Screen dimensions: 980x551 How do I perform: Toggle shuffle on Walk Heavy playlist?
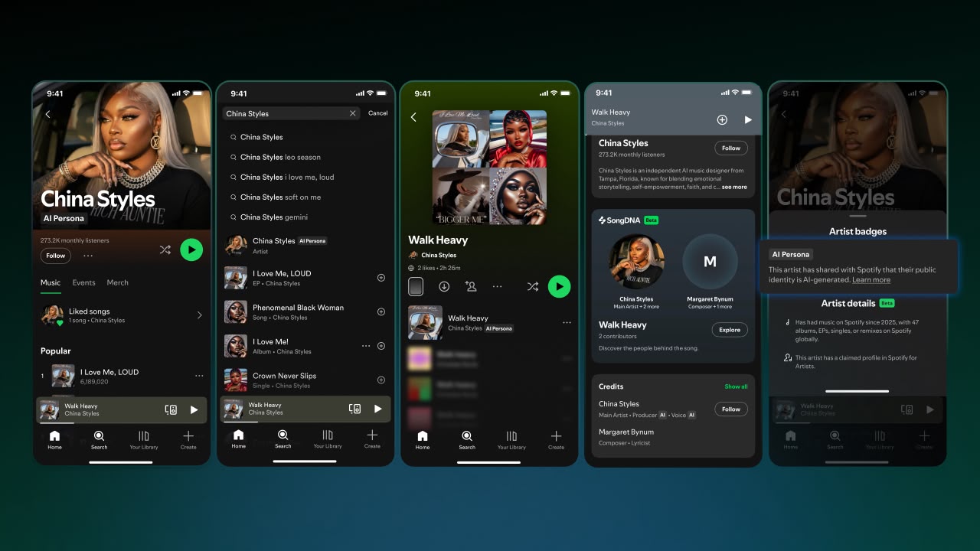point(533,286)
